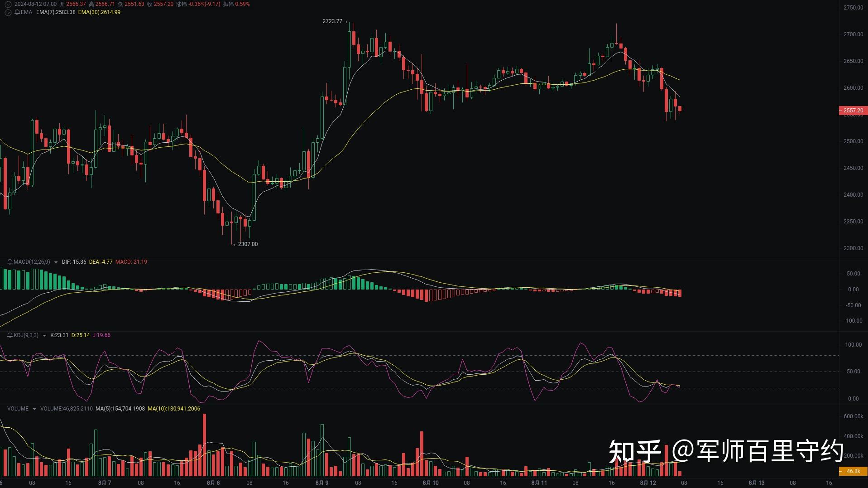Select the MACD(12,26,9) indicator label
868x488 pixels.
(x=32, y=262)
